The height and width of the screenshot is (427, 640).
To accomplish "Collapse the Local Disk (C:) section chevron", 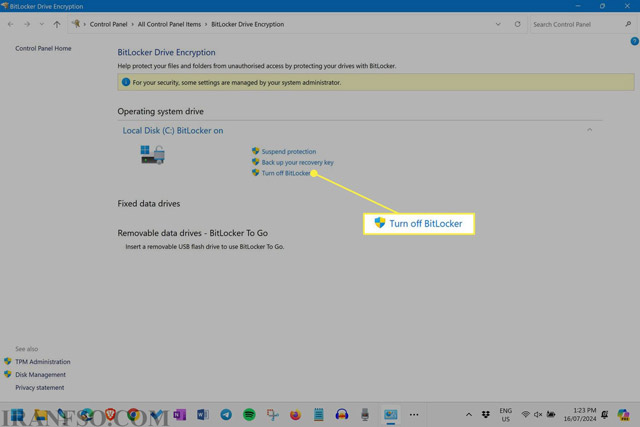I will coord(589,130).
